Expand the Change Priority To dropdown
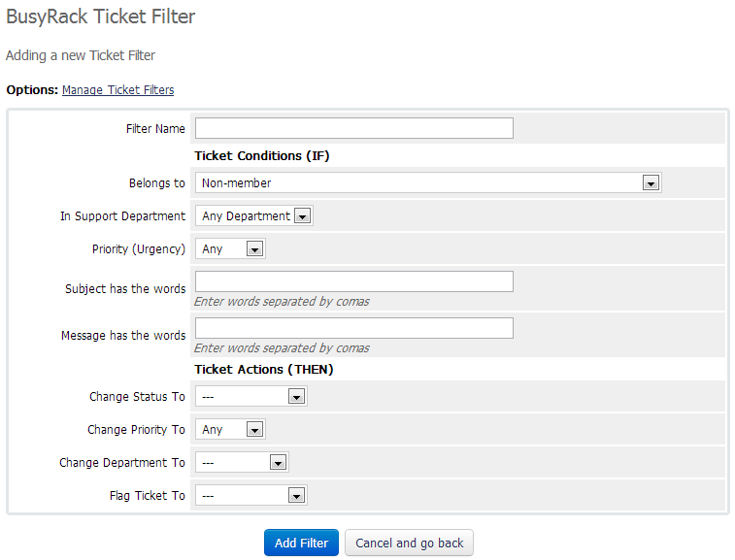The height and width of the screenshot is (560, 735). 230,429
